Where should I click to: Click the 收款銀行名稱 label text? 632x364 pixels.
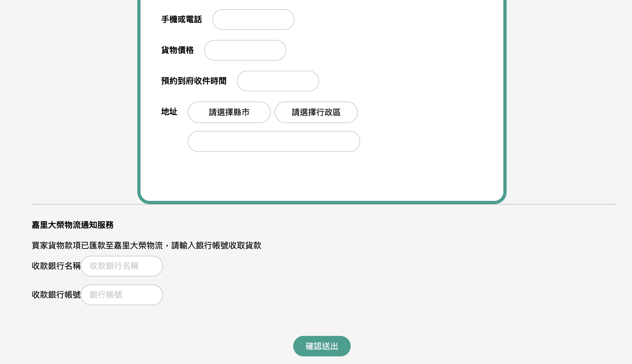56,266
